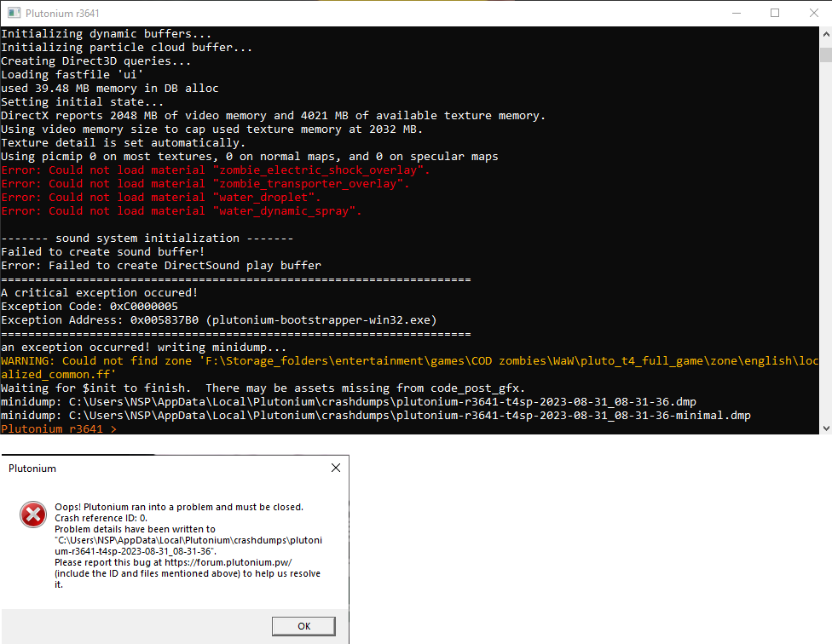Select the "Exception Code: 0xC0000005" line
The height and width of the screenshot is (644, 832).
90,307
